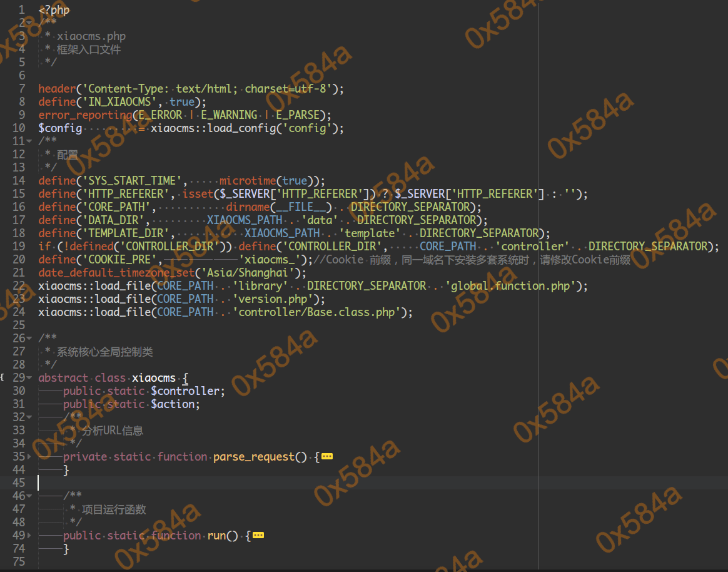Fold the config comment block at line 11
This screenshot has height=572, width=728.
(29, 141)
